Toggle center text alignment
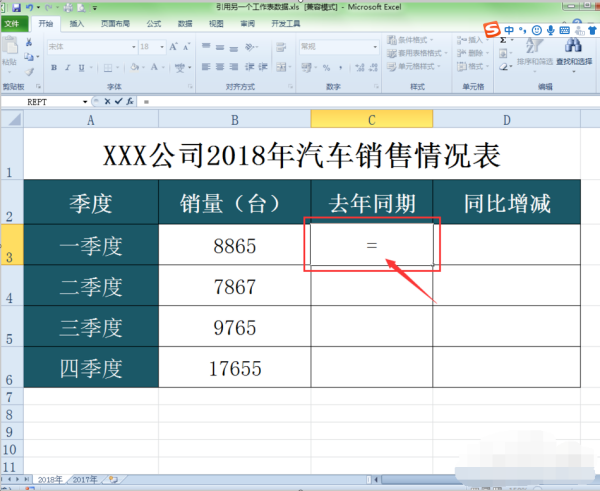This screenshot has width=600, height=491. click(220, 67)
